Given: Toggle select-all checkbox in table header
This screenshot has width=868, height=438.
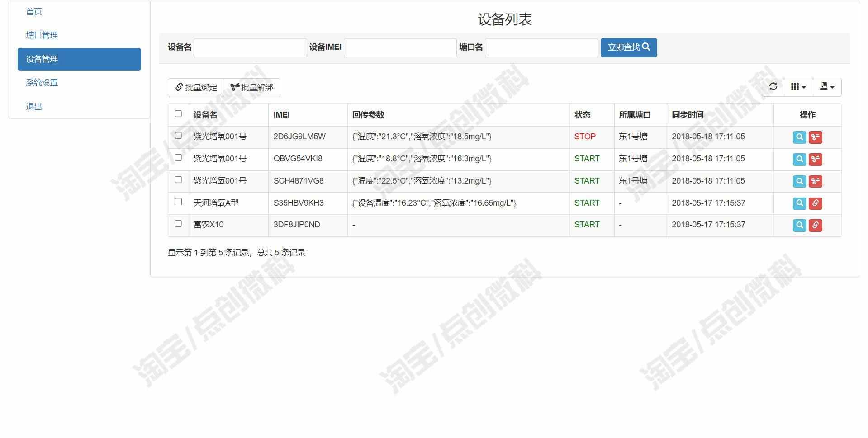Looking at the screenshot, I should (178, 114).
